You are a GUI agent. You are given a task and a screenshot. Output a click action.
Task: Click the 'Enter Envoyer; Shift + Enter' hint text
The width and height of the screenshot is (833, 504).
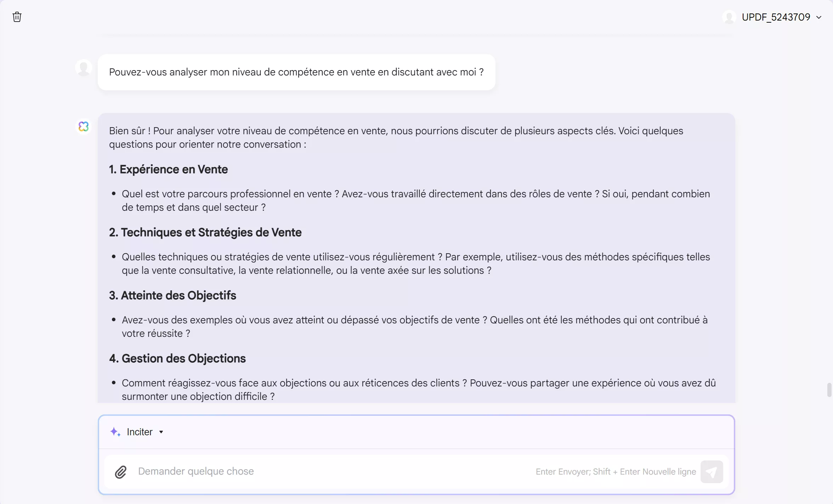(x=615, y=471)
